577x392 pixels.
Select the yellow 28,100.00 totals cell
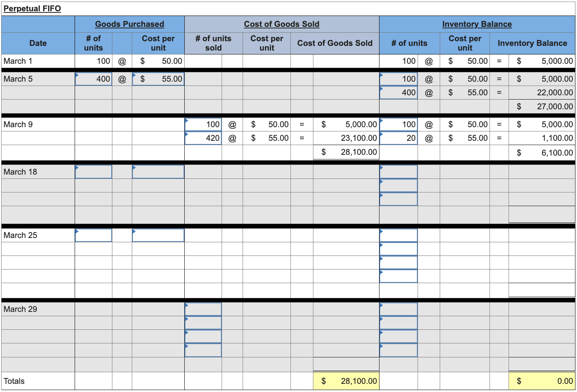pyautogui.click(x=346, y=381)
